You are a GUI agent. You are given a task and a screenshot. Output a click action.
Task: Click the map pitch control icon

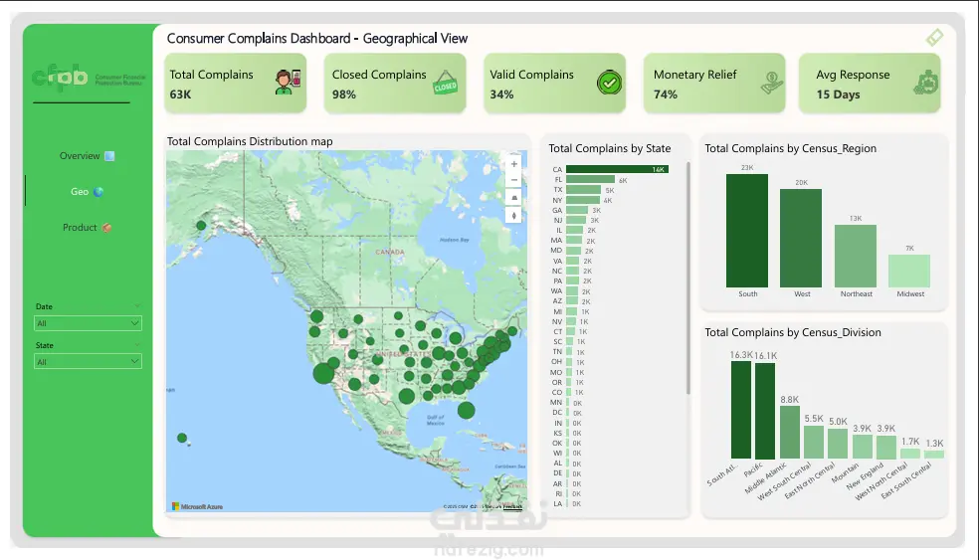[x=513, y=198]
